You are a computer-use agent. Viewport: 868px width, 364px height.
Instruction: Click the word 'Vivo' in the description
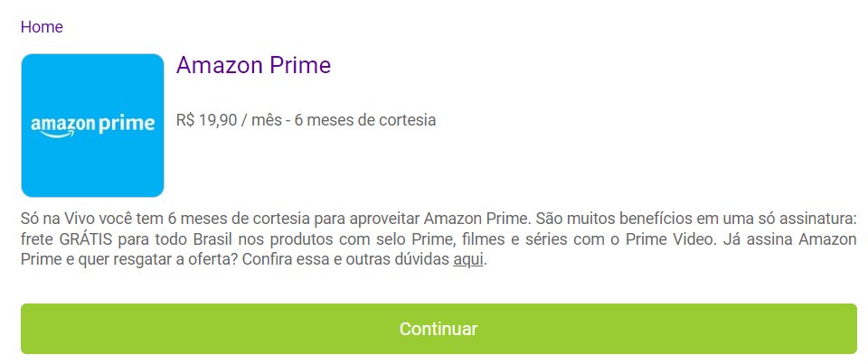(x=76, y=219)
